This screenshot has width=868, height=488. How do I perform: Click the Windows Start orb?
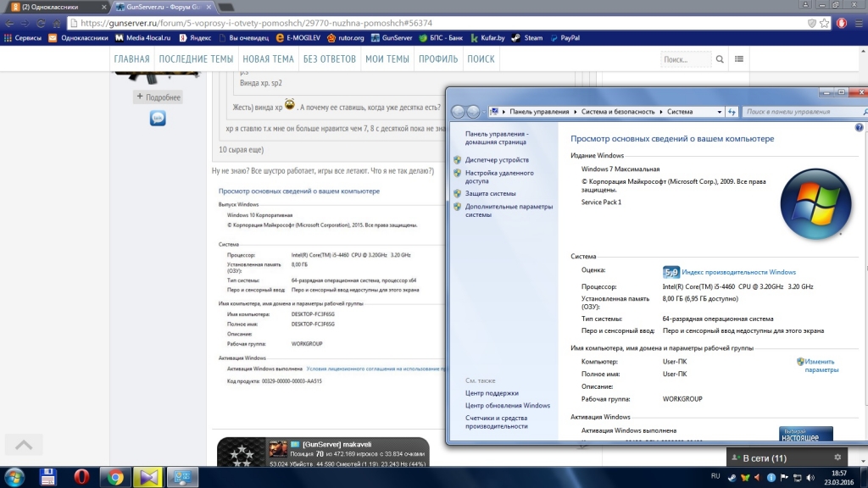coord(15,476)
